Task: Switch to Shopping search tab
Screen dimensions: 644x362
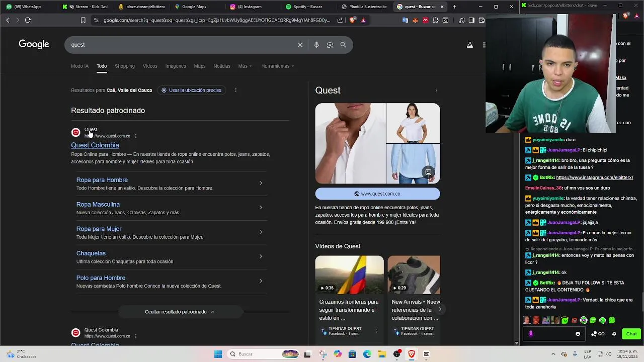Action: tap(125, 66)
